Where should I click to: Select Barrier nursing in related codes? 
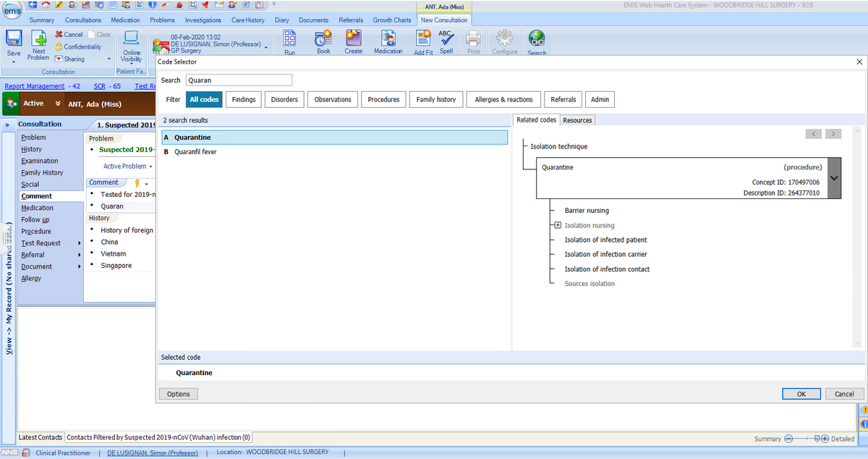[587, 211]
